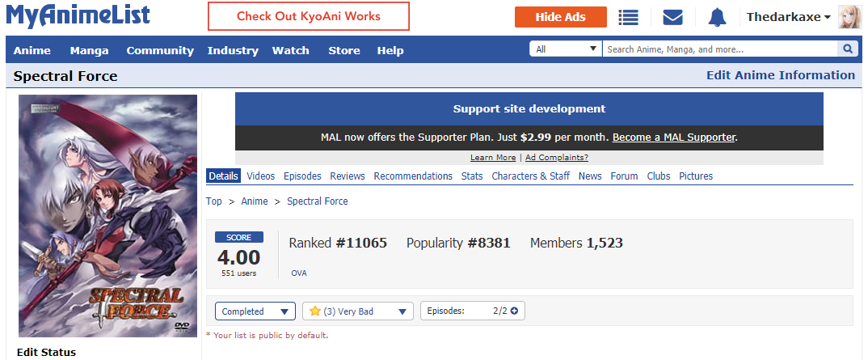Screen dimensions: 868x360
Task: Open the (3) Very Bad score dropdown
Action: click(357, 311)
